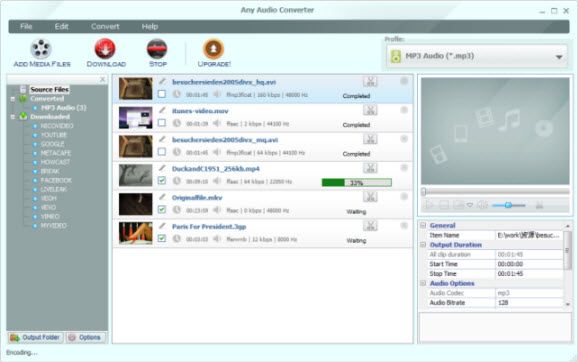The width and height of the screenshot is (578, 362).
Task: Open the Edit menu
Action: pyautogui.click(x=62, y=27)
